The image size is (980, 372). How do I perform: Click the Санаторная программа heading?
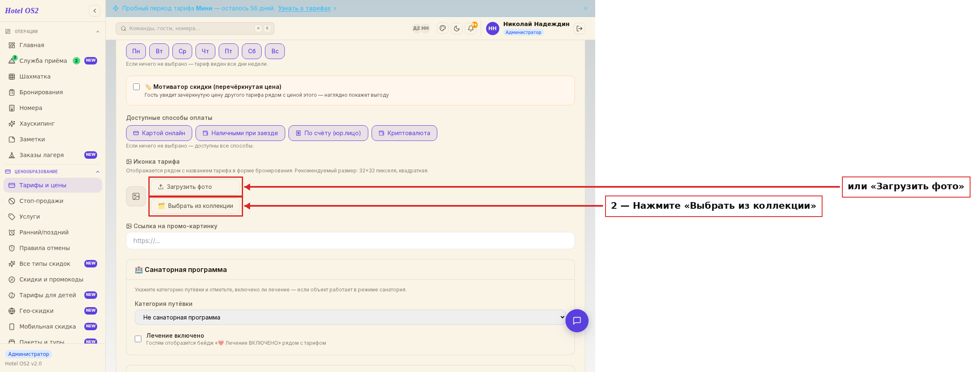[186, 270]
